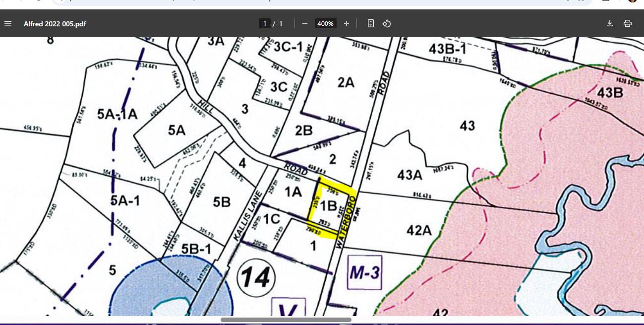Rotate the document counterclockwise

(387, 23)
